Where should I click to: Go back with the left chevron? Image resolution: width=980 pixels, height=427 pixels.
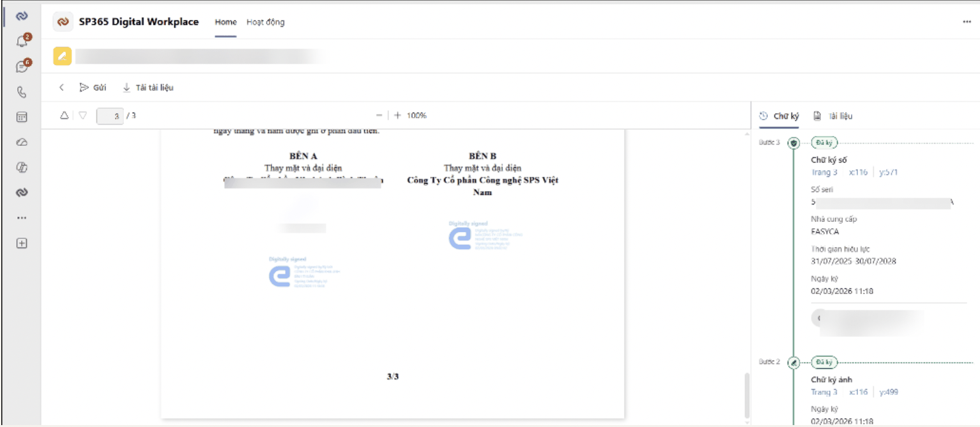pos(61,88)
